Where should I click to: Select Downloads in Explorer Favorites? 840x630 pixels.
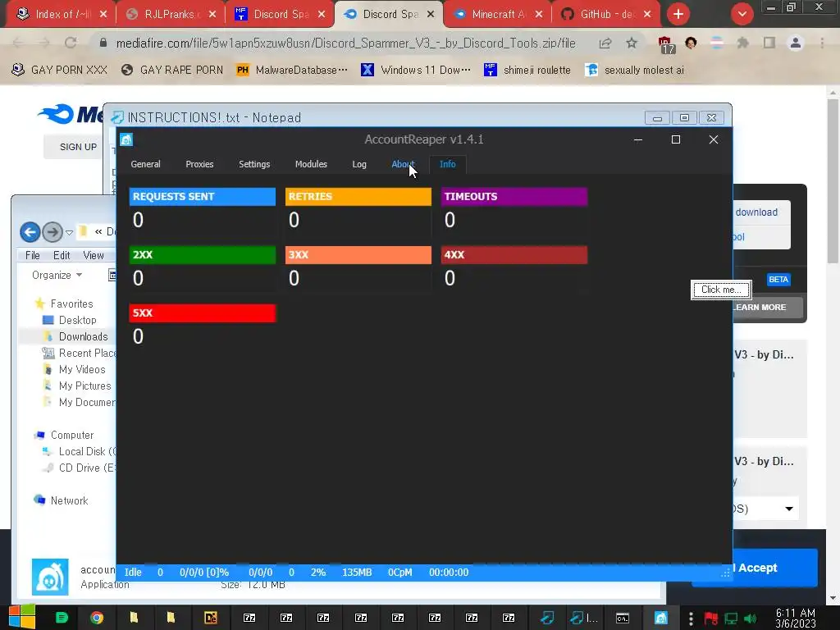(x=83, y=336)
